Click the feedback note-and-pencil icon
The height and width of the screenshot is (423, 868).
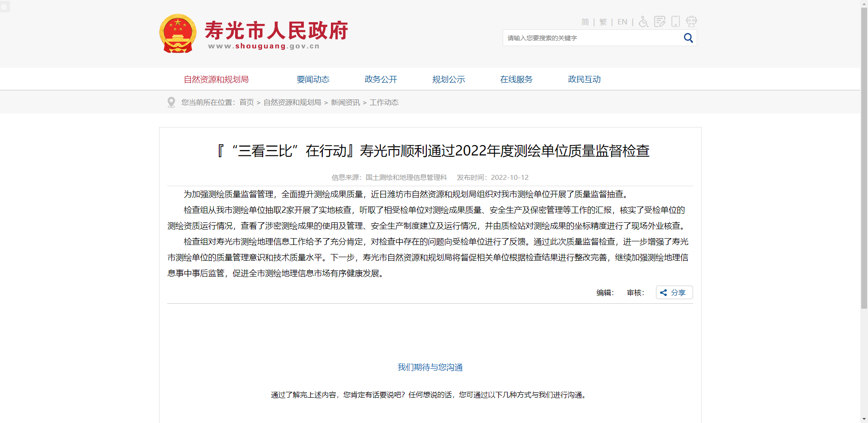tap(660, 21)
